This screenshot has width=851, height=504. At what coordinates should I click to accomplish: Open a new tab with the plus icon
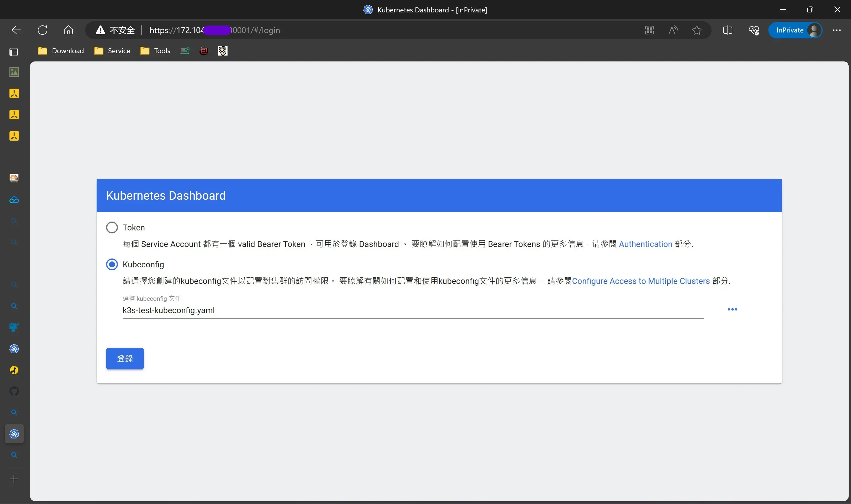[x=14, y=479]
